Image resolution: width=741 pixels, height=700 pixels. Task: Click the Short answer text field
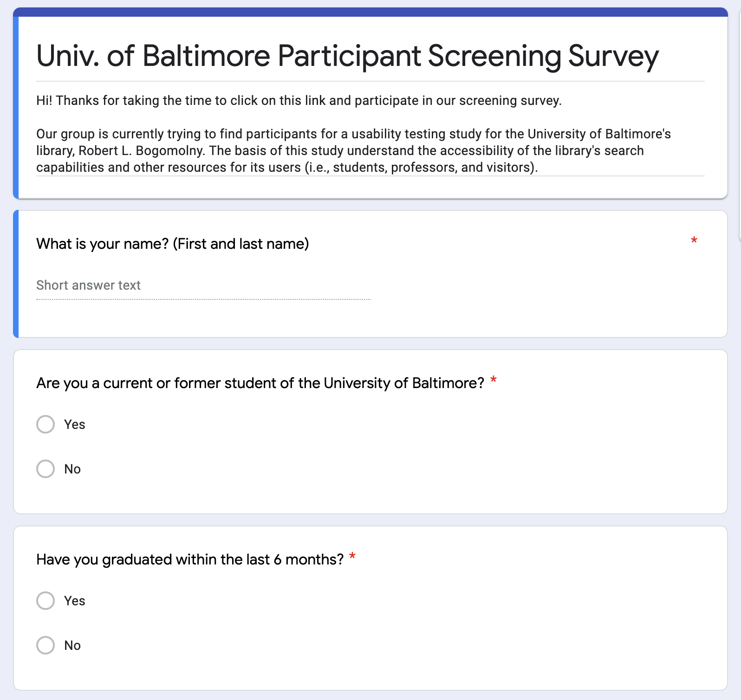pyautogui.click(x=203, y=285)
